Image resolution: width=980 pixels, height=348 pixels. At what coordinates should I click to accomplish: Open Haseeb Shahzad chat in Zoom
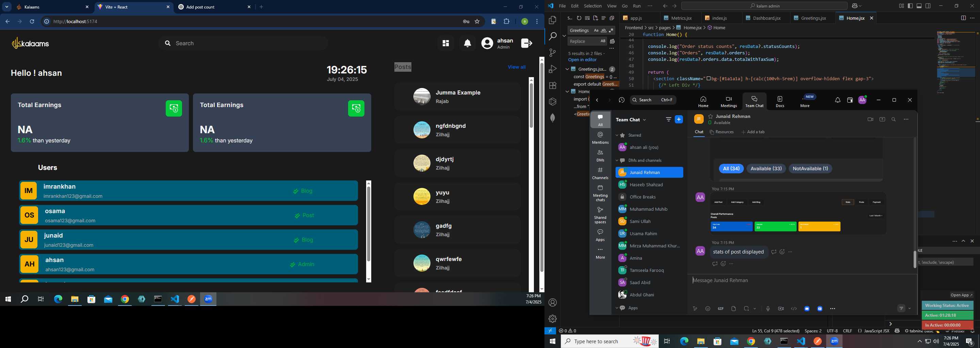pyautogui.click(x=649, y=185)
